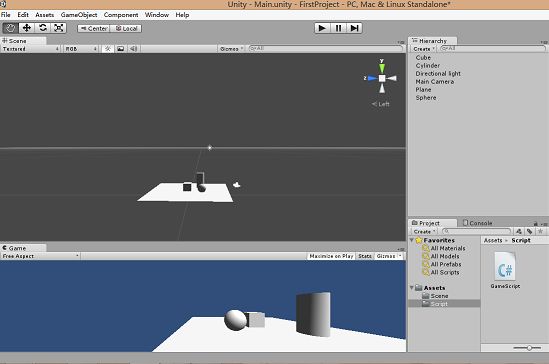Select the camera gizmo in the Scene view
549x364 pixels.
[237, 185]
